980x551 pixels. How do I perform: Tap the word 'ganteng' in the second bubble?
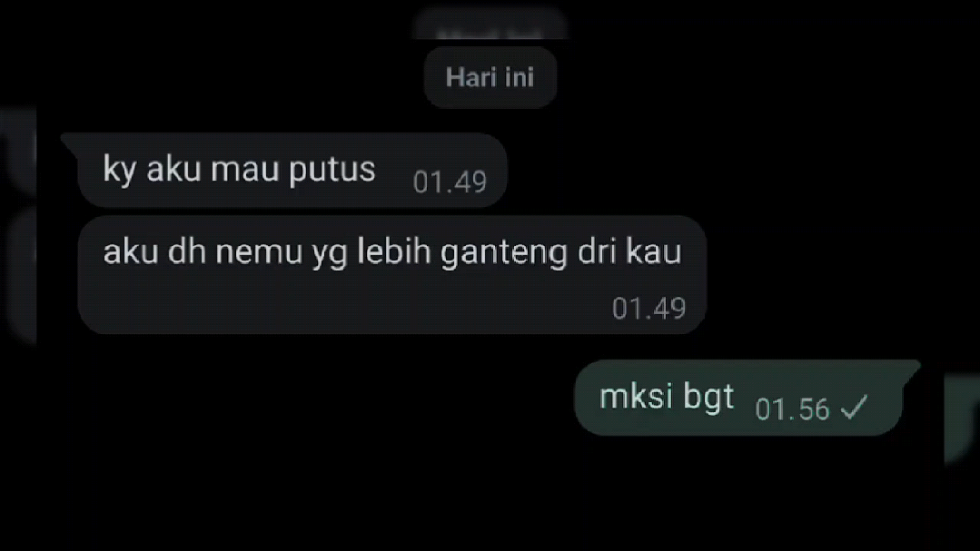504,252
